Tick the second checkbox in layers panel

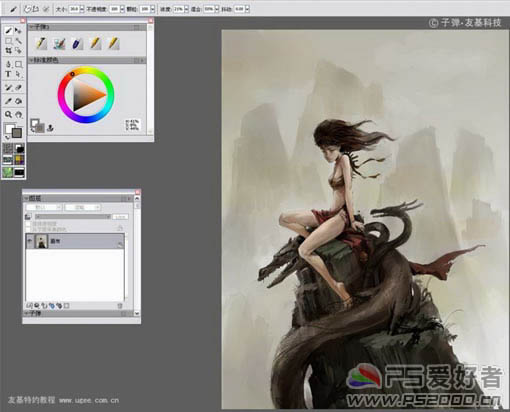(28, 229)
